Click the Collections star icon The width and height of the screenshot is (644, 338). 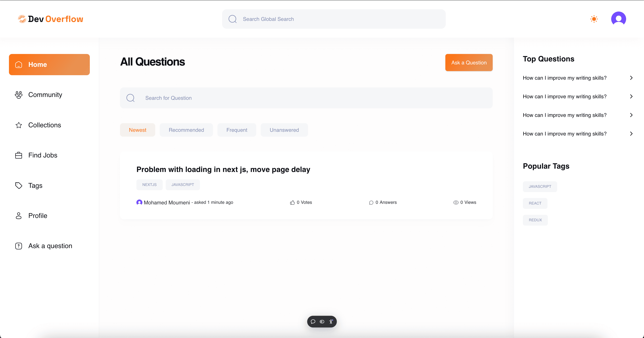coord(19,125)
